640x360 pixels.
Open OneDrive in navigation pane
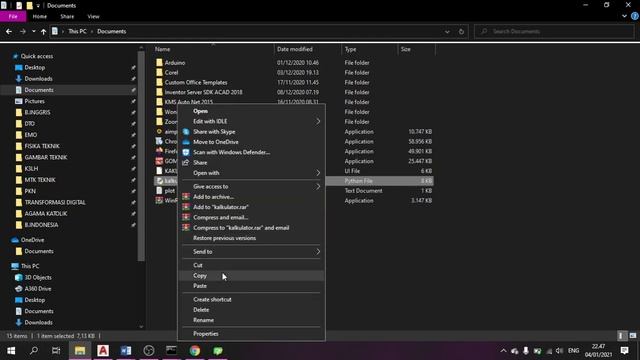click(x=32, y=240)
